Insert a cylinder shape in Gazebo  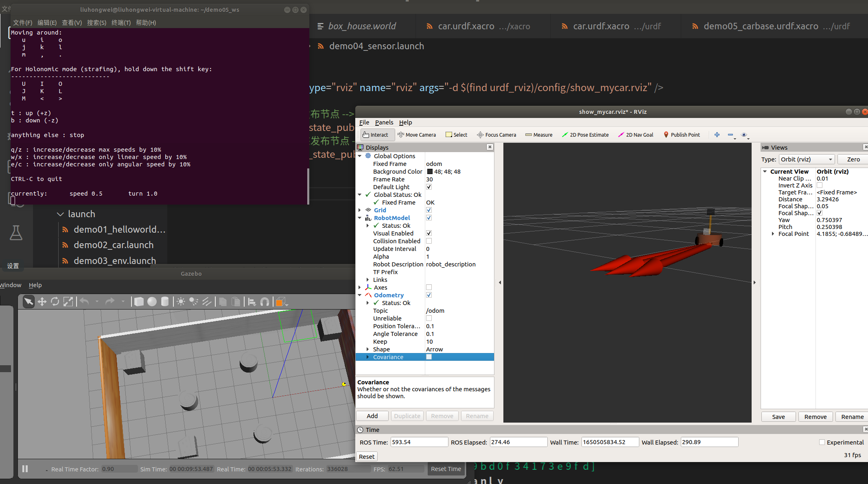(x=165, y=301)
